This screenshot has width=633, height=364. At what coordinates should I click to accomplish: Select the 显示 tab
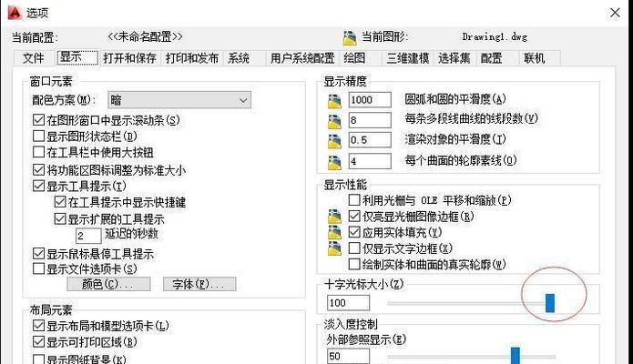[77, 57]
